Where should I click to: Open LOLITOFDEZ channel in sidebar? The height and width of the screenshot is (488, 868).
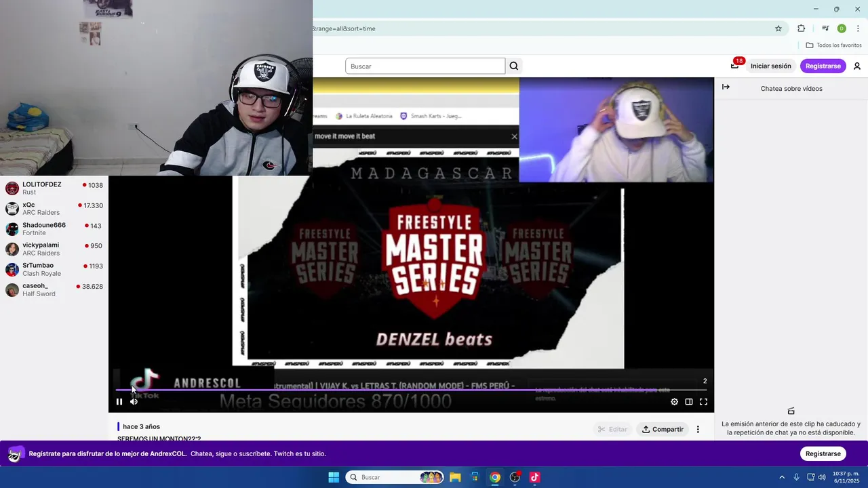coord(54,188)
